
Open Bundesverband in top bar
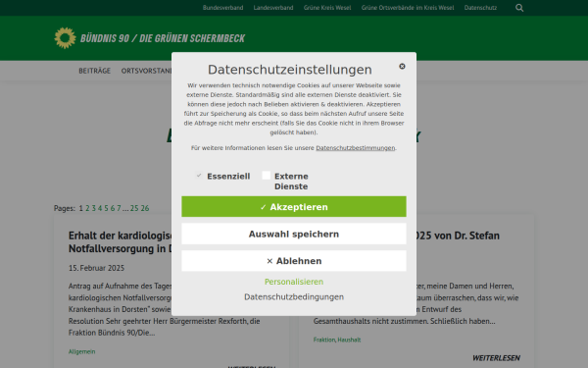pos(222,8)
